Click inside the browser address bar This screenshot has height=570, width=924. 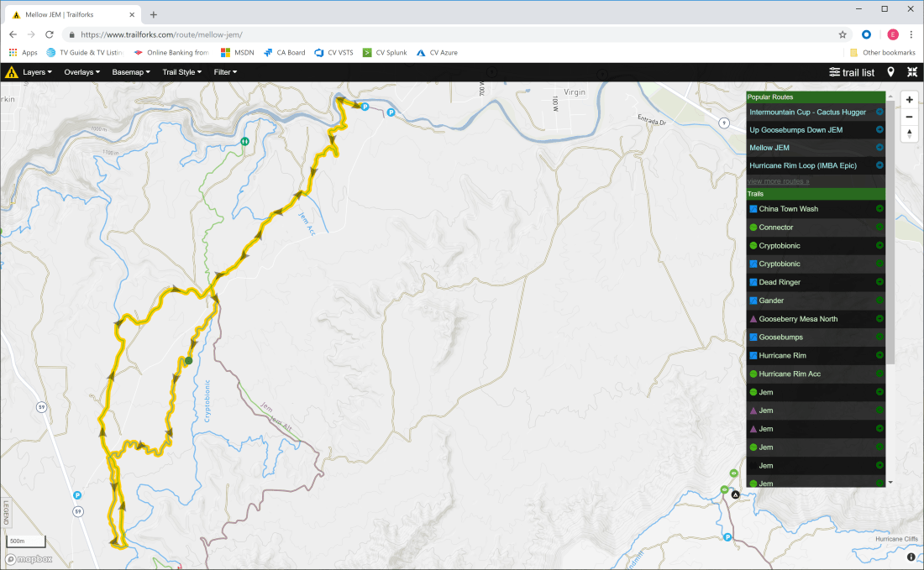252,34
